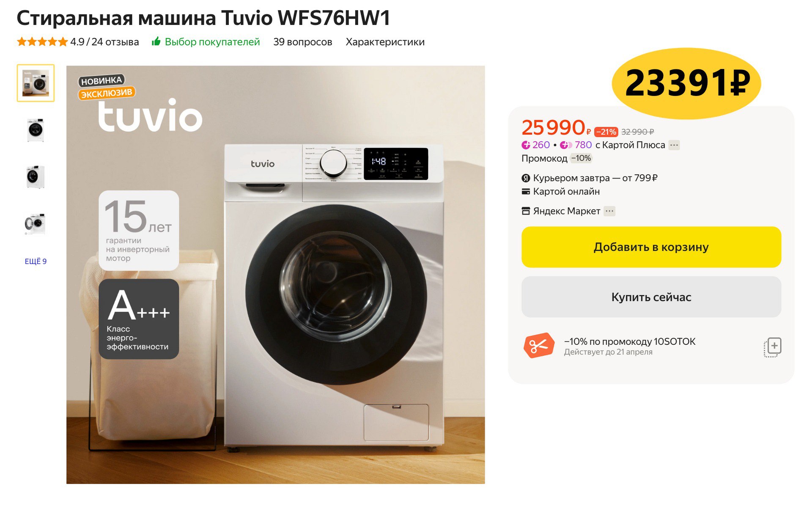This screenshot has width=812, height=506.
Task: Select the second washing machine thumbnail
Action: 36,130
